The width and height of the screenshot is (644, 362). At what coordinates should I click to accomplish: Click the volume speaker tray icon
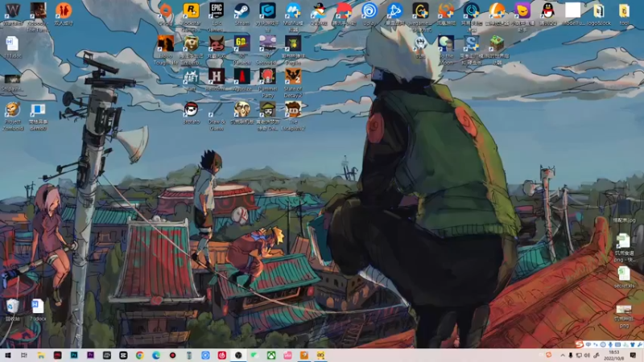(x=587, y=356)
